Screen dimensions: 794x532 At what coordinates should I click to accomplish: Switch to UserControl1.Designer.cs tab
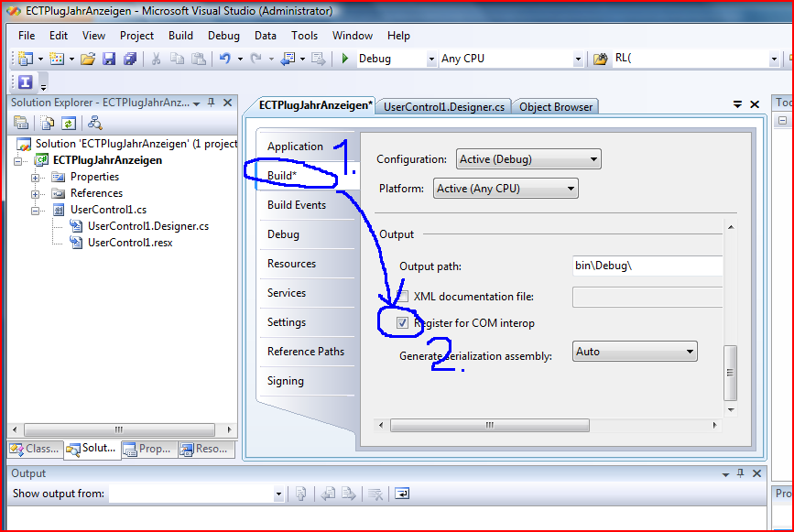coord(444,107)
